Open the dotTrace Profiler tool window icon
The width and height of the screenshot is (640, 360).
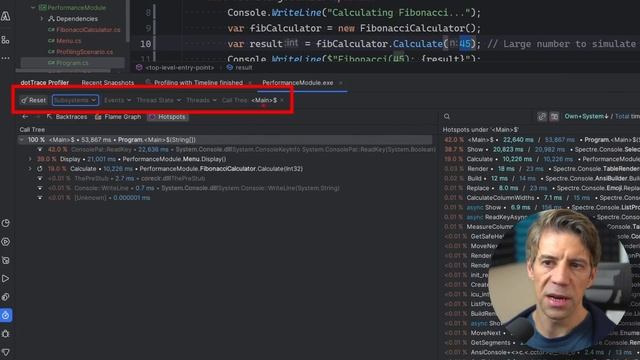[6, 315]
